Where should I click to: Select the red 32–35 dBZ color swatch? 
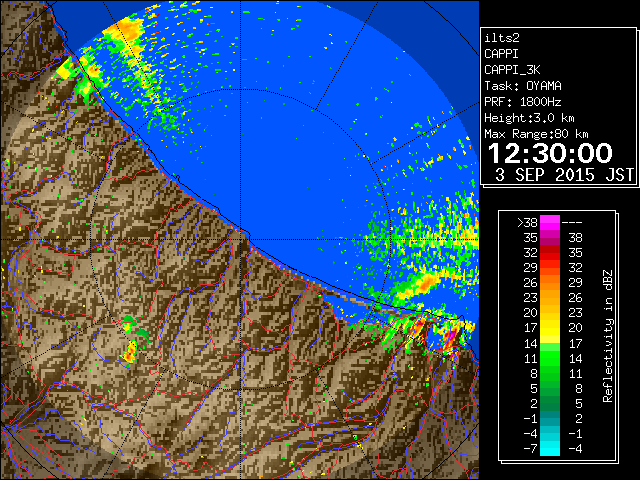click(x=550, y=253)
